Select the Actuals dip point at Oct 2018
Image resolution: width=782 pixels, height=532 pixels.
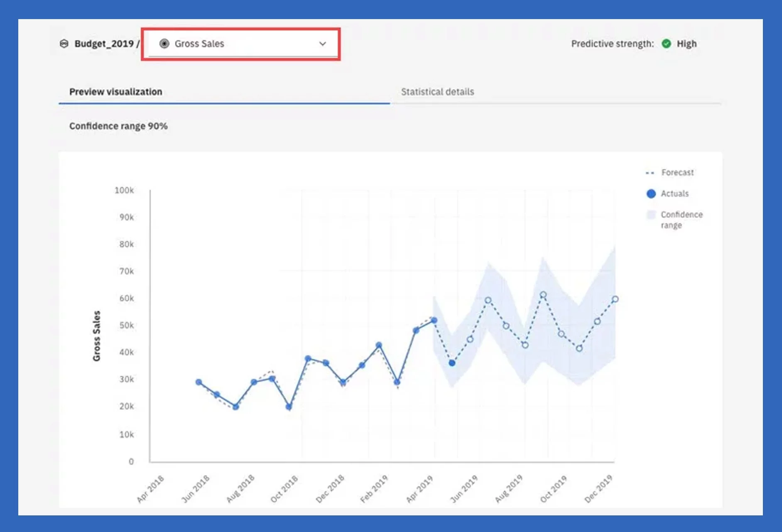[289, 407]
